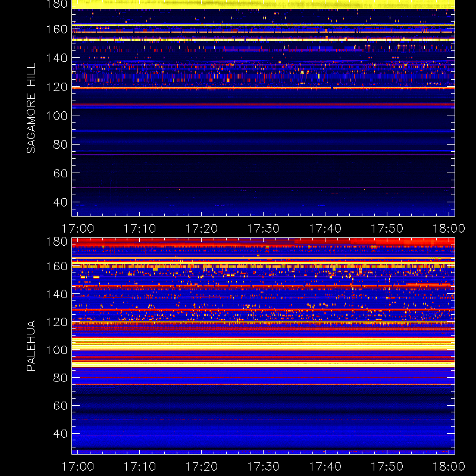Click 17:10 time label under Palehua plot
This screenshot has width=476, height=476.
click(140, 466)
